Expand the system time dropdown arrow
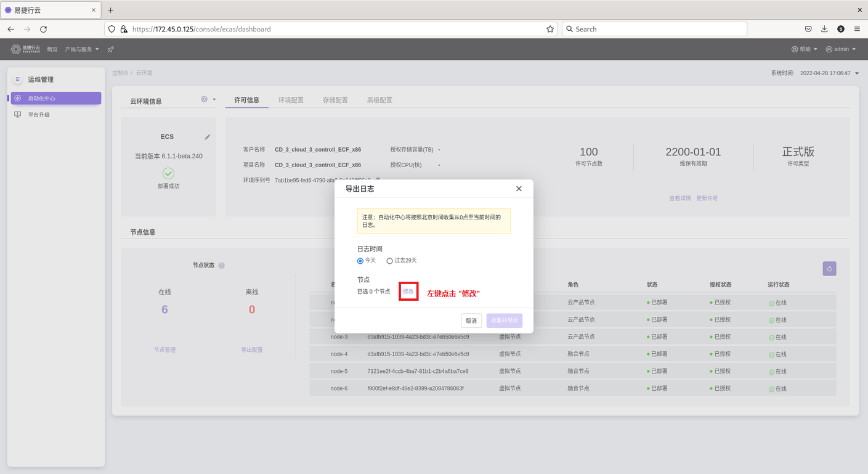This screenshot has width=868, height=474. point(856,73)
